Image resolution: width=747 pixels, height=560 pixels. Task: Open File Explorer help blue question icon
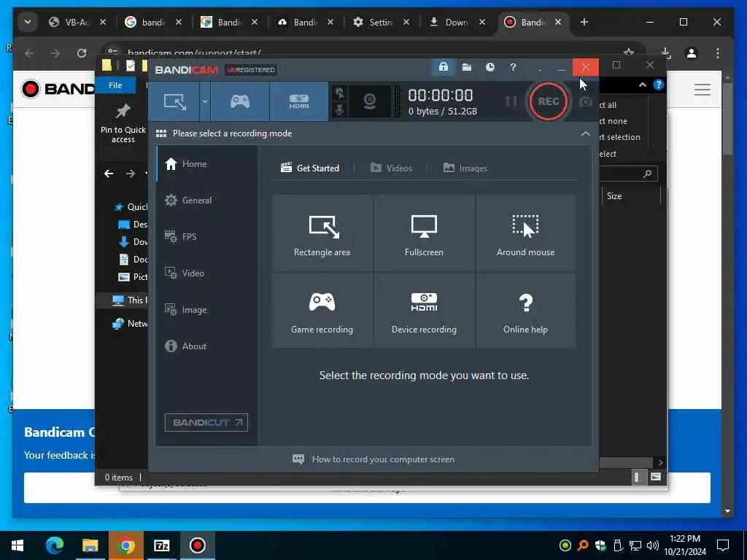tap(659, 85)
